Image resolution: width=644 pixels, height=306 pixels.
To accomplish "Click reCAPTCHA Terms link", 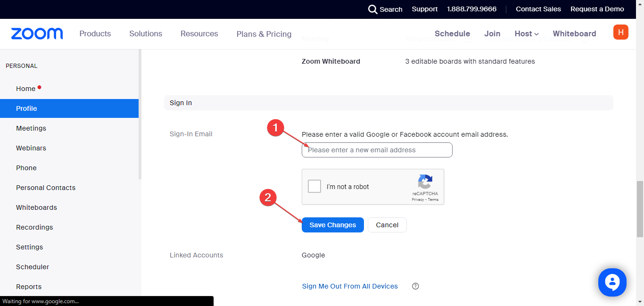I will 433,199.
